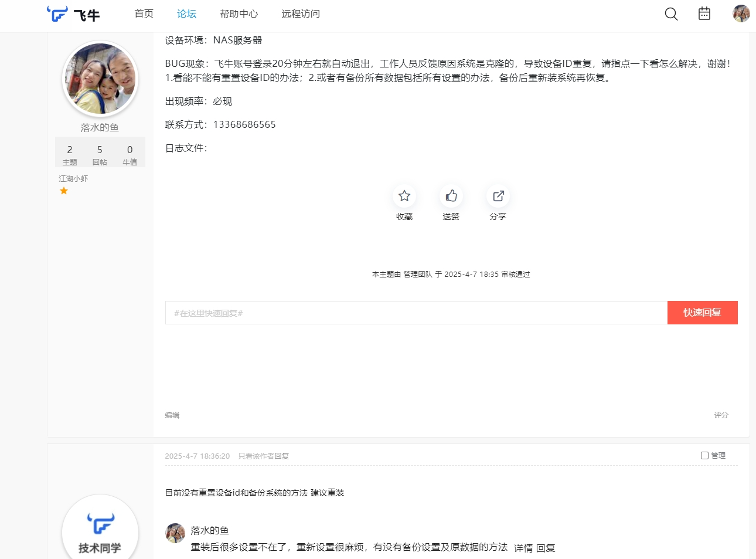
Task: View the 2 主题 count
Action: tap(70, 155)
